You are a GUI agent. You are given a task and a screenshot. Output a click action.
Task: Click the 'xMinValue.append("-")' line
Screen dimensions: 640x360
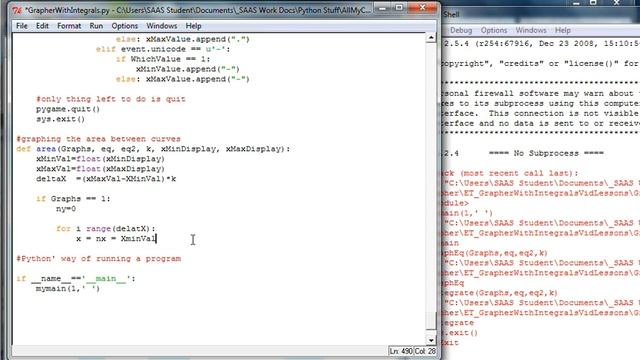coord(188,69)
